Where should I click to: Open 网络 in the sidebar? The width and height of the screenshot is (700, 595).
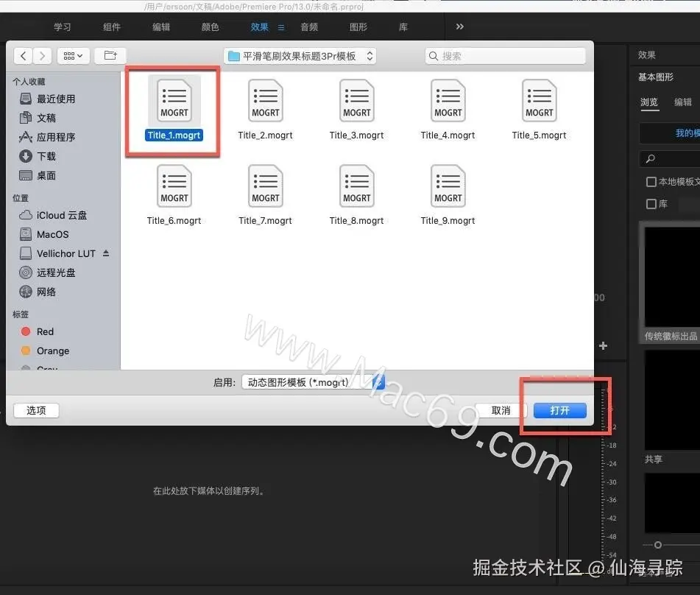(x=38, y=292)
